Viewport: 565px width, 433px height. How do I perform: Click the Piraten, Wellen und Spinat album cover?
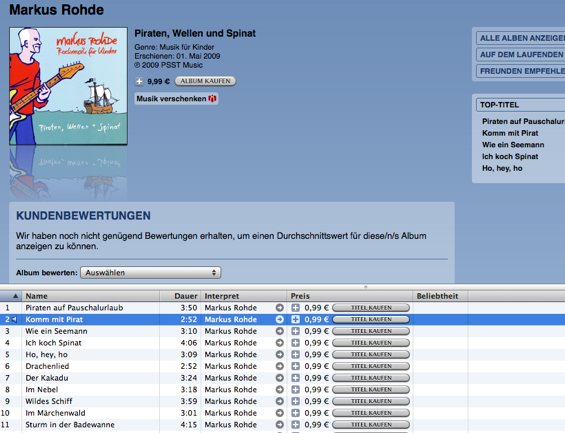(x=68, y=86)
